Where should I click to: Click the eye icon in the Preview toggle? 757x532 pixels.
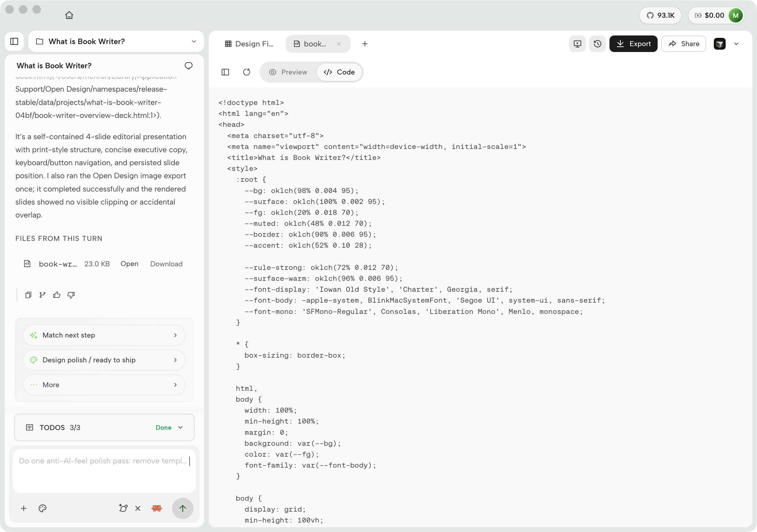click(x=273, y=72)
